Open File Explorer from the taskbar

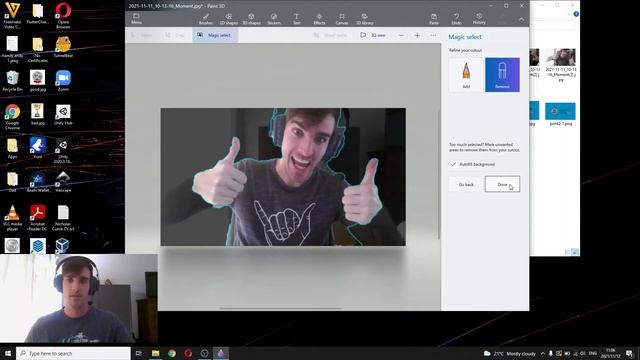156,353
